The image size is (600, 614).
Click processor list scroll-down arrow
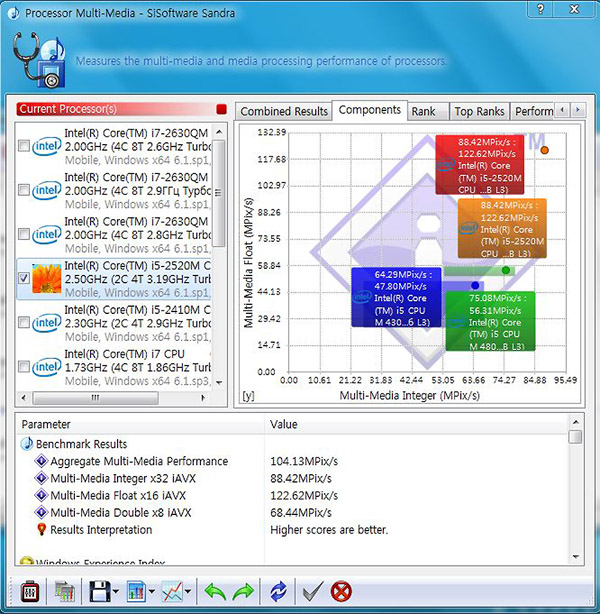[219, 383]
